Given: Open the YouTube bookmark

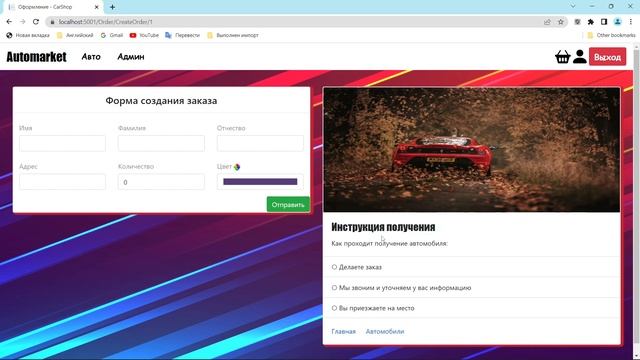Looking at the screenshot, I should point(144,35).
